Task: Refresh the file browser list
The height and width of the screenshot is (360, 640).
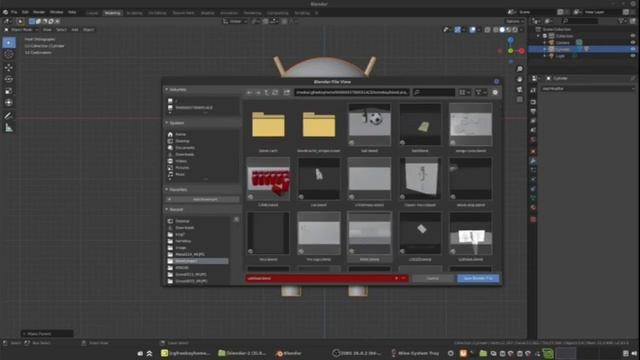Action: [275, 93]
